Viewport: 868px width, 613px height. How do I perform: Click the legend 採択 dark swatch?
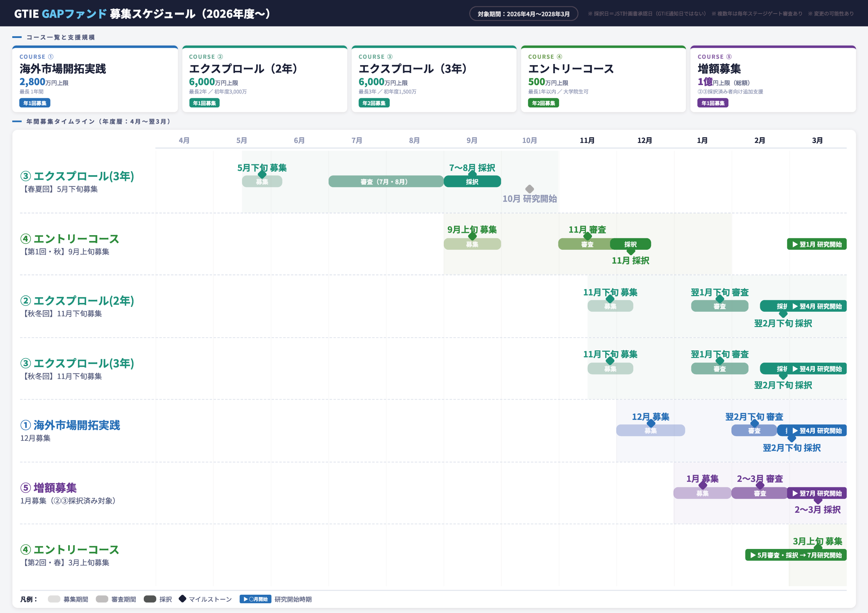[150, 599]
